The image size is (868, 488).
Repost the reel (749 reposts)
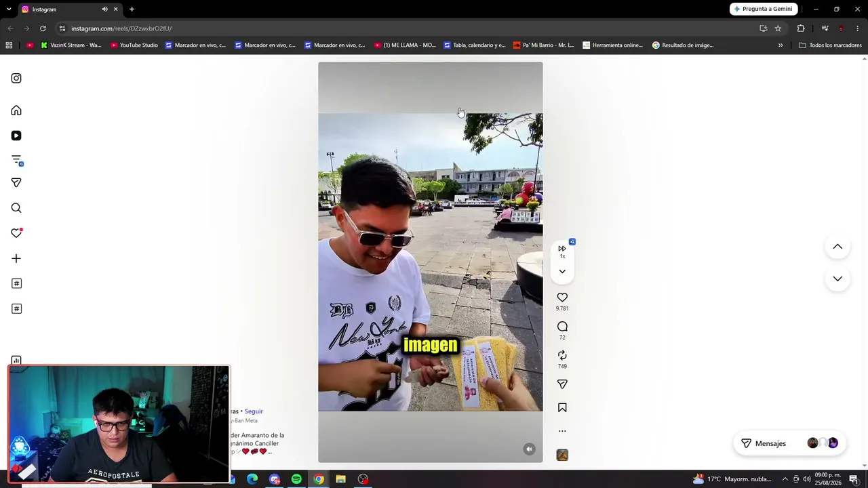click(562, 355)
